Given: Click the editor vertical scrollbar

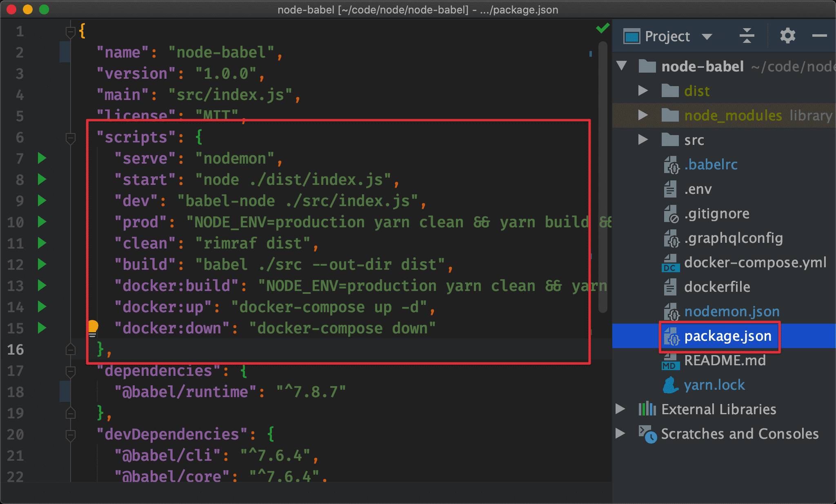Looking at the screenshot, I should 603,177.
